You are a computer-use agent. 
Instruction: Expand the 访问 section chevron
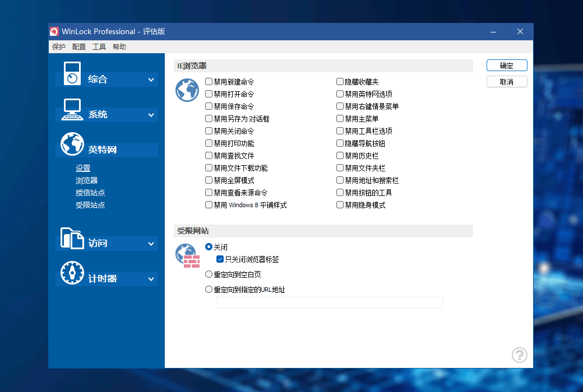pos(151,244)
